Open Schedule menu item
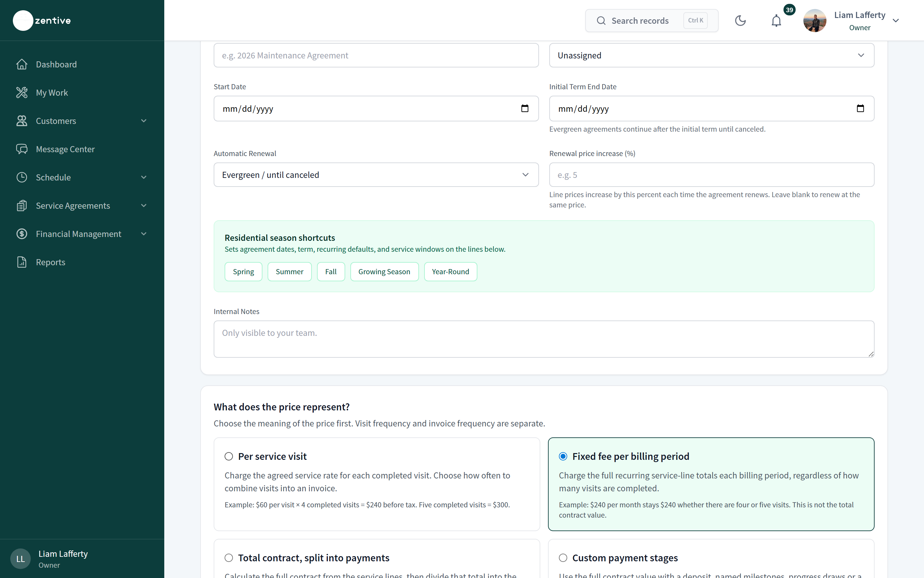This screenshot has width=924, height=578. click(53, 177)
